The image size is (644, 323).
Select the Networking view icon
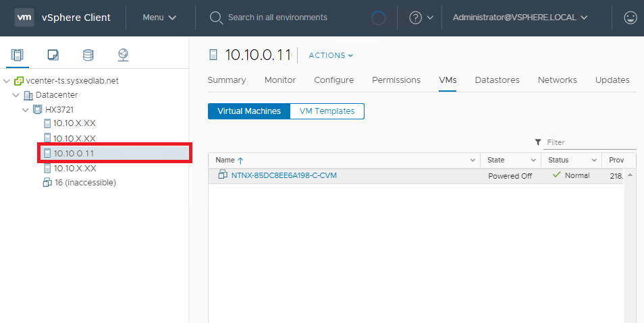(124, 55)
